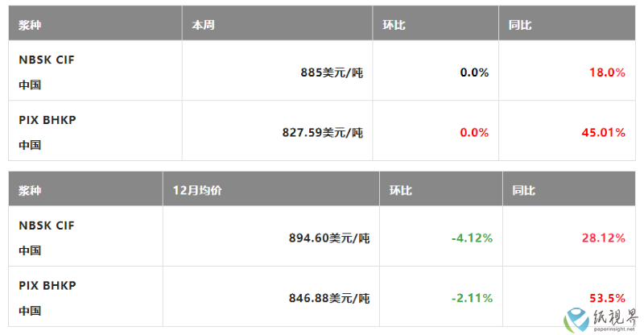Viewport: 644px width, 335px height.
Task: Select the -4.12% monthly change value
Action: [472, 238]
